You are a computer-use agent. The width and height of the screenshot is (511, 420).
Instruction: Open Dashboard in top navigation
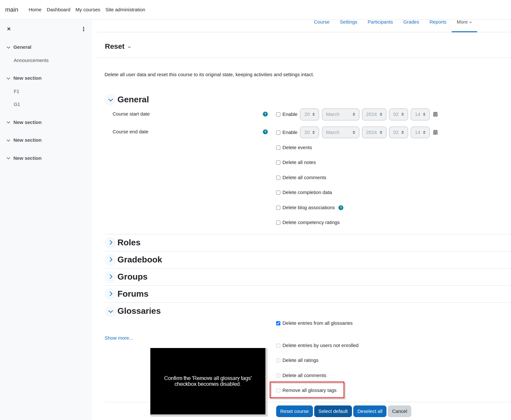coord(58,10)
